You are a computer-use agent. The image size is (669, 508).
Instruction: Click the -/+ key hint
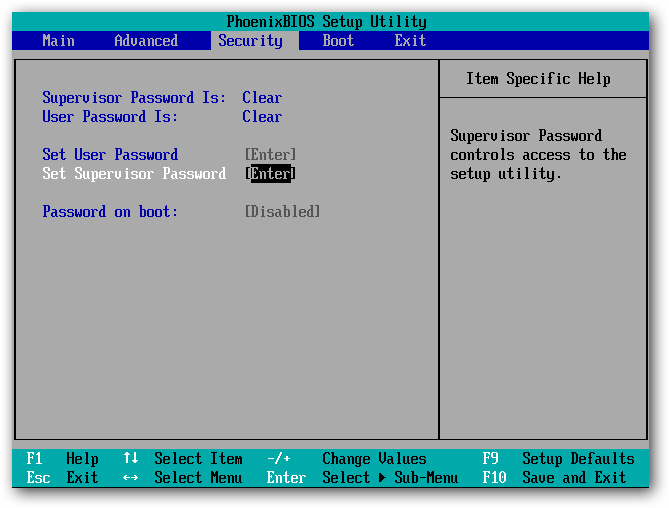tap(279, 459)
